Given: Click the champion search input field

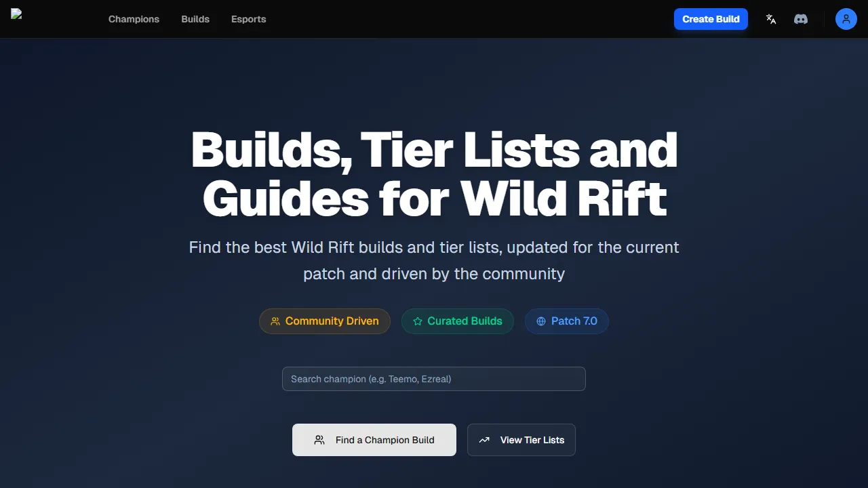Looking at the screenshot, I should pos(434,379).
